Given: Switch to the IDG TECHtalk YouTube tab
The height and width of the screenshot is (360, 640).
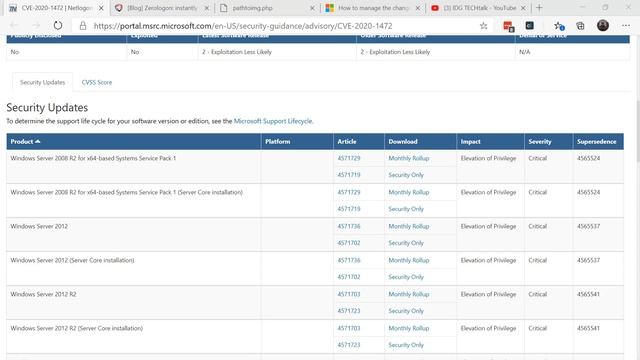Looking at the screenshot, I should (479, 8).
